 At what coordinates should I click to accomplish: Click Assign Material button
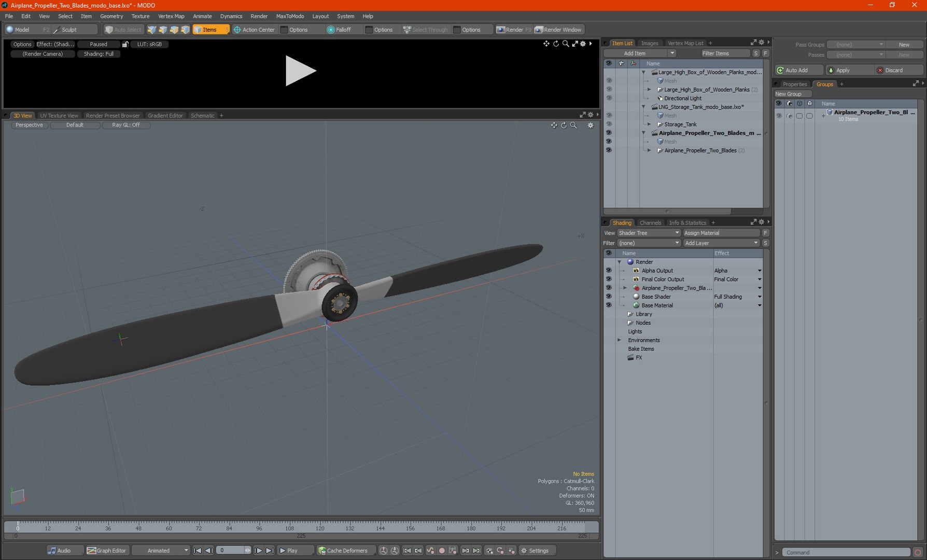[x=721, y=233]
